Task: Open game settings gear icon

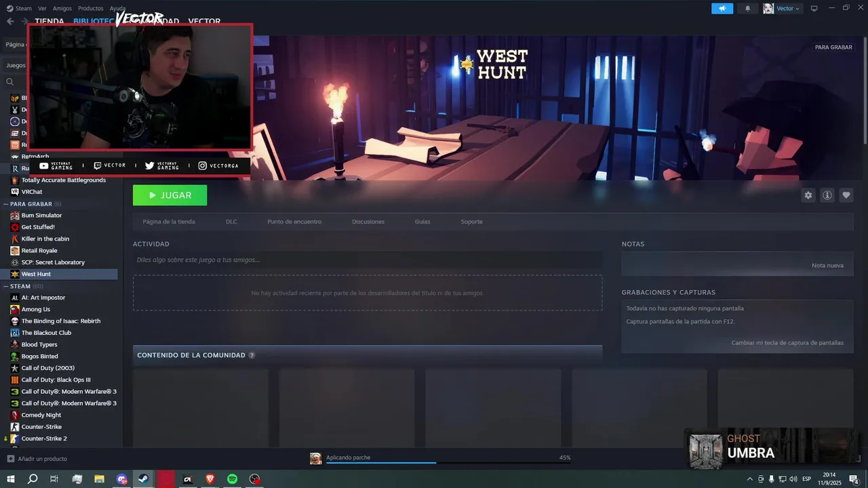Action: click(x=808, y=195)
